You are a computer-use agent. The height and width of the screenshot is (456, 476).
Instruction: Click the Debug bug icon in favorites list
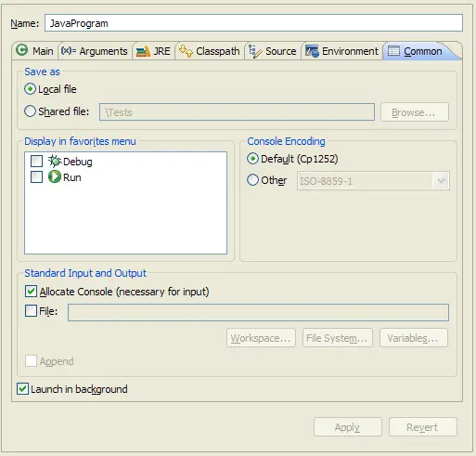(55, 161)
